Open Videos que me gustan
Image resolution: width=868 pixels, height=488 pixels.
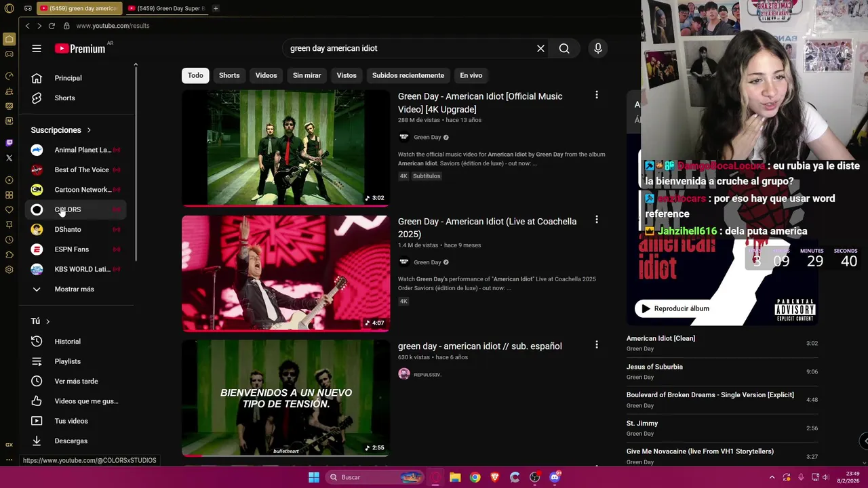[x=76, y=401]
